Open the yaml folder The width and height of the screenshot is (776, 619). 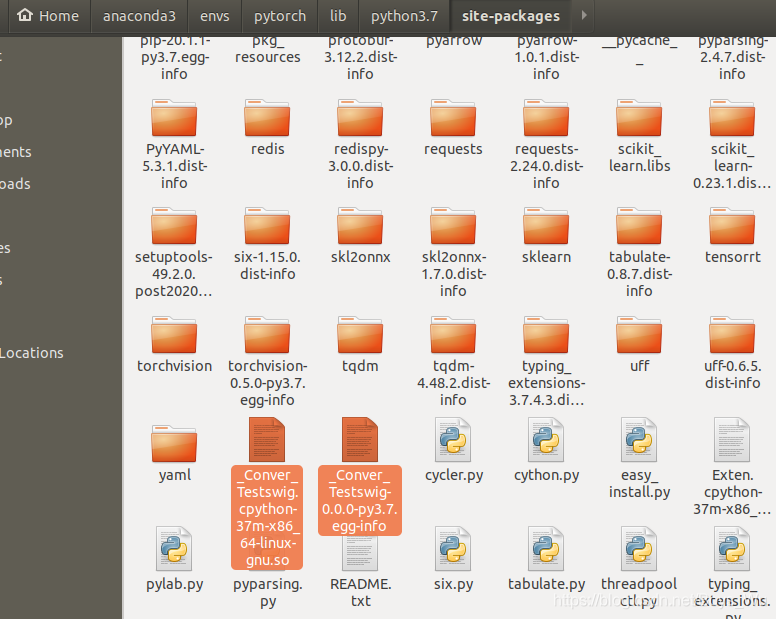(x=174, y=444)
